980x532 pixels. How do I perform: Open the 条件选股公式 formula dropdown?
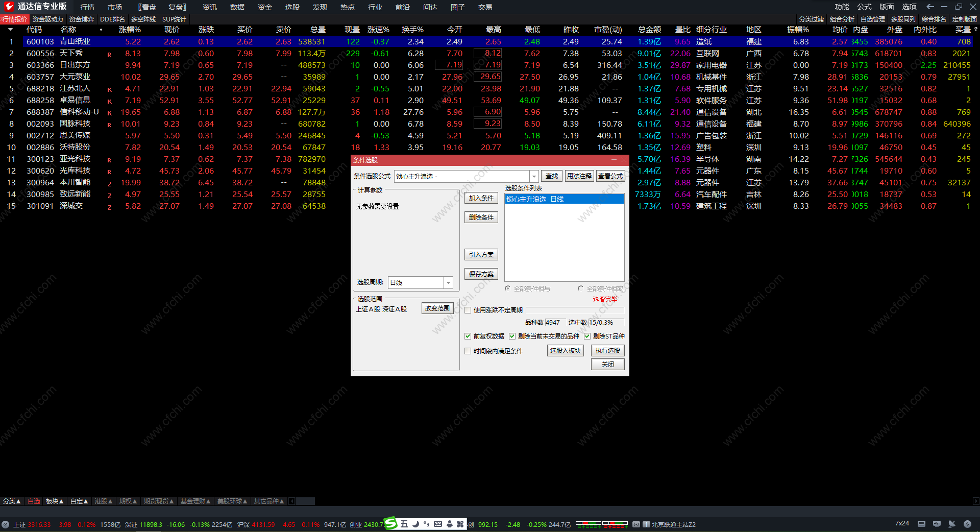coord(534,177)
